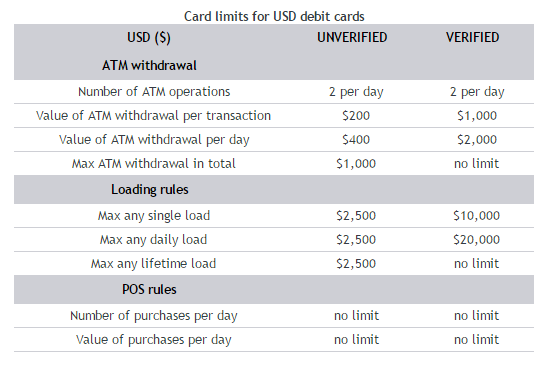Click the $1,000 verified per-transaction value
Viewport: 546px width, 367px height.
tap(477, 116)
